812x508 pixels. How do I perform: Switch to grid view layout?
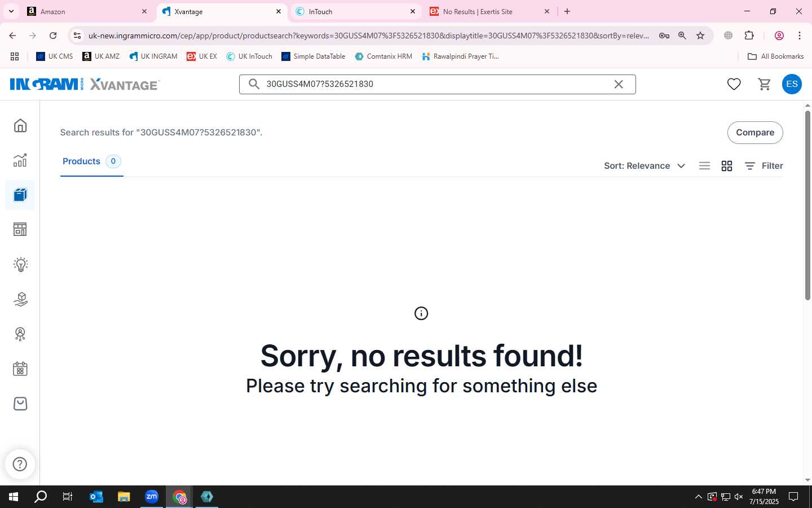tap(727, 166)
